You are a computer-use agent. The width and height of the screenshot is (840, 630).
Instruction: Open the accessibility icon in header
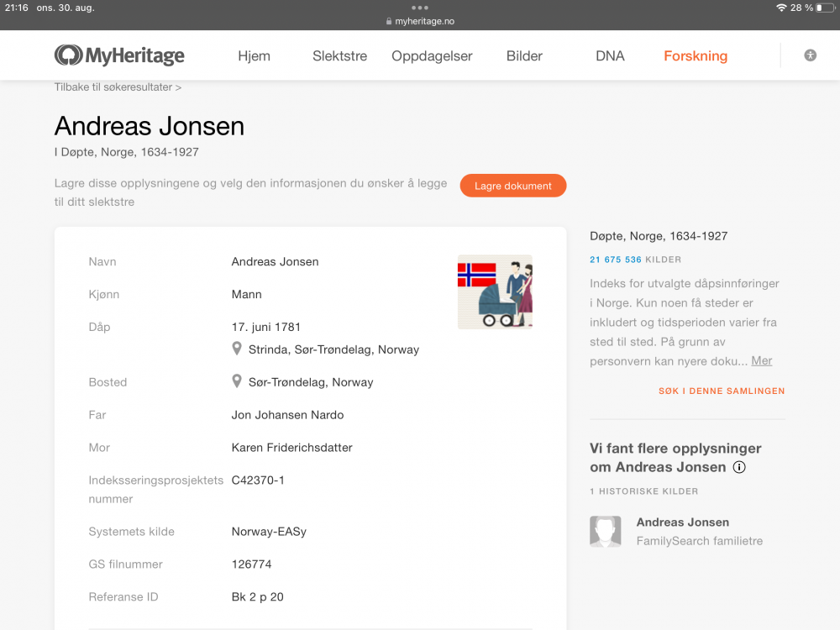tap(810, 55)
